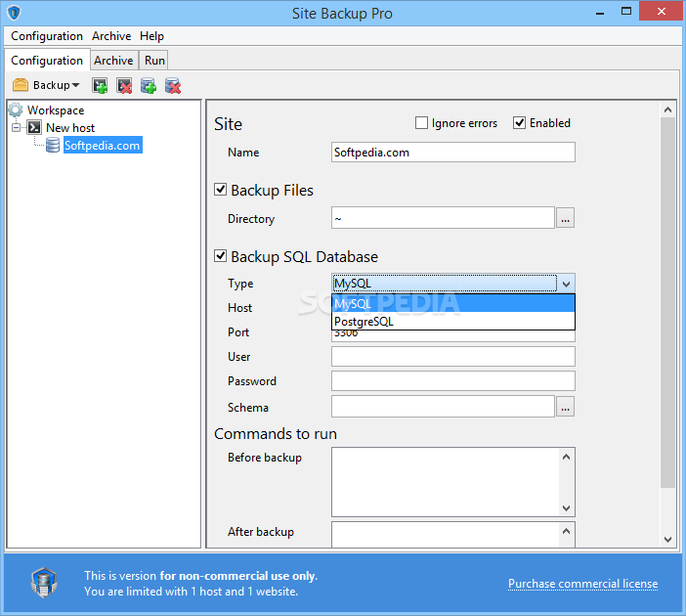This screenshot has width=686, height=616.
Task: Click the main panel vertical scrollbar thumb
Action: tap(667, 302)
